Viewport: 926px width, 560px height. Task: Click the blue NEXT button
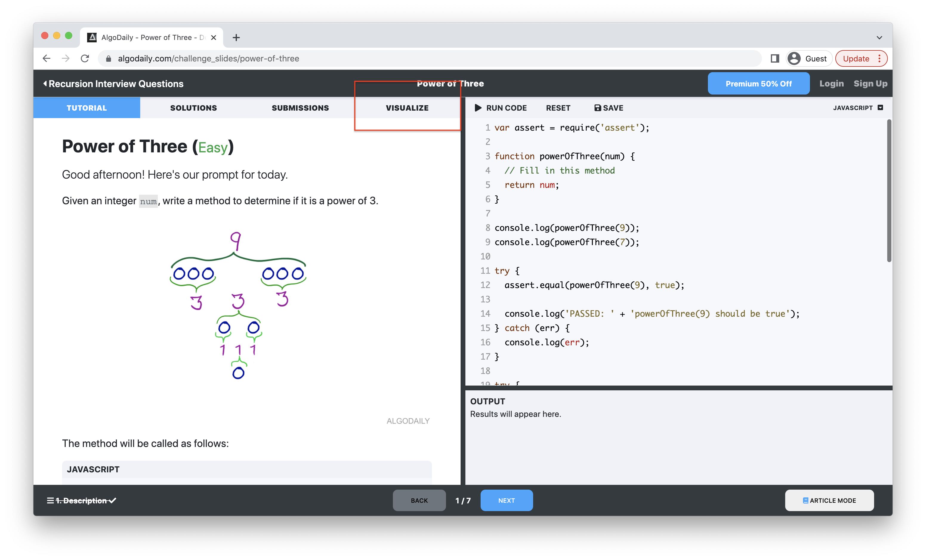tap(506, 500)
